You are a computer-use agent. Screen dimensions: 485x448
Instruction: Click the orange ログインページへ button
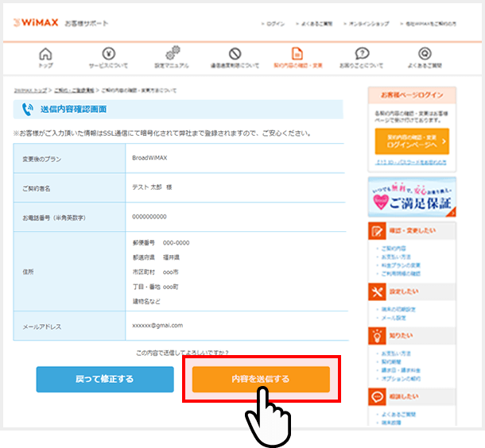[412, 141]
